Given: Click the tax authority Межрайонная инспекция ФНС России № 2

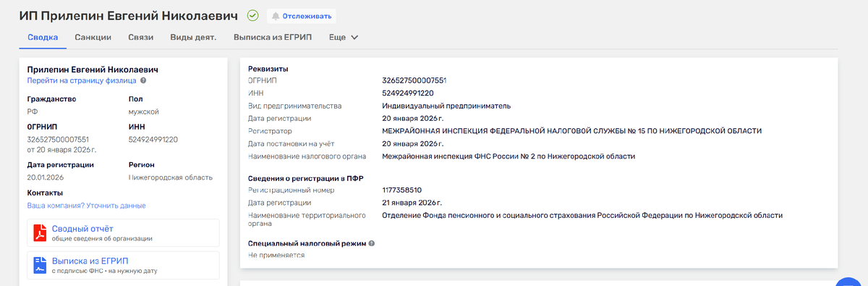Looking at the screenshot, I should pos(509,156).
